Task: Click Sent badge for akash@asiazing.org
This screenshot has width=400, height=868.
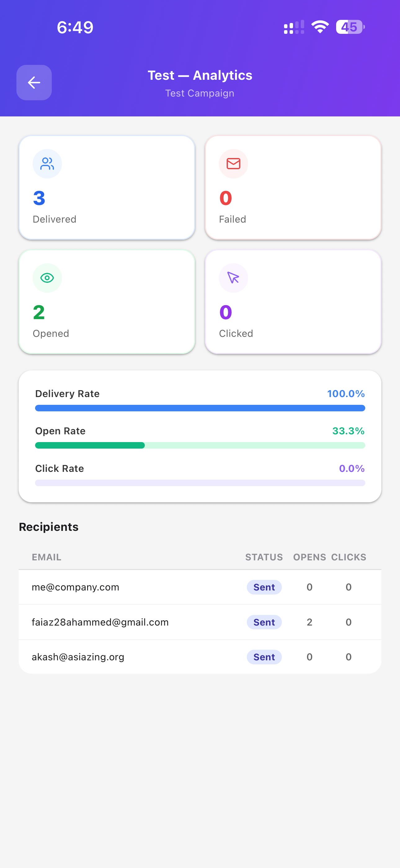Action: [264, 657]
